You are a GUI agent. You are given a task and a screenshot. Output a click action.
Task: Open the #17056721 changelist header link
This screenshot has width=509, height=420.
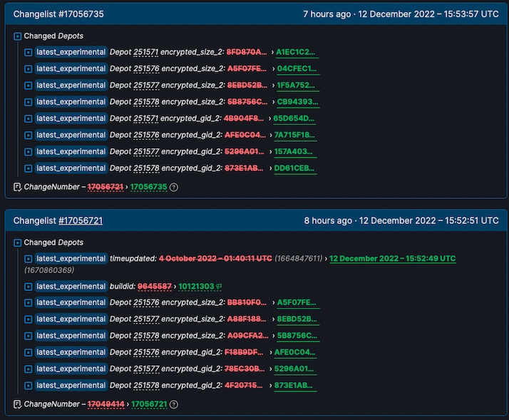click(81, 220)
